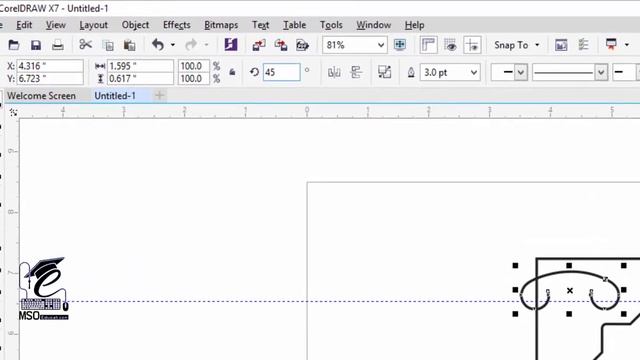Viewport: 640px width, 360px height.
Task: Open the Welcome screen toolbar icon
Action: (x=561, y=45)
